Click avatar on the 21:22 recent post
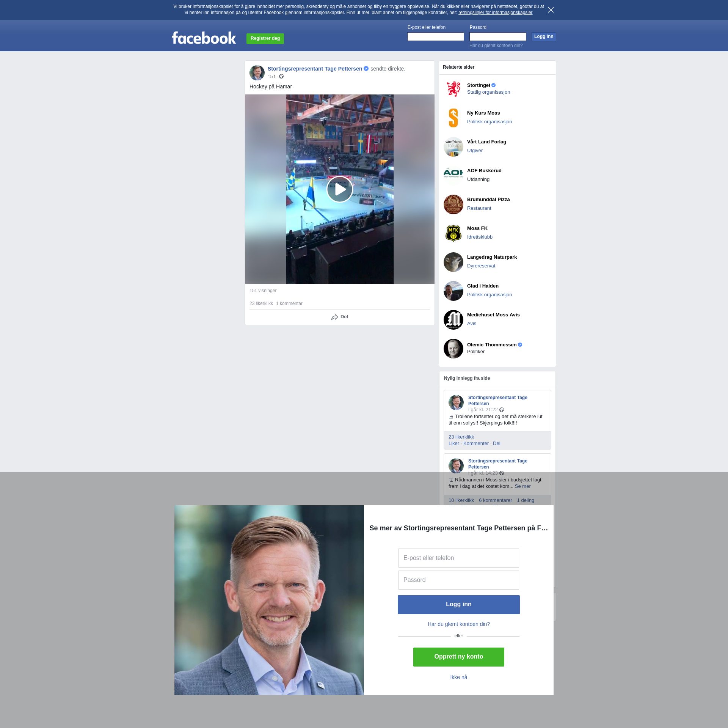 456,403
